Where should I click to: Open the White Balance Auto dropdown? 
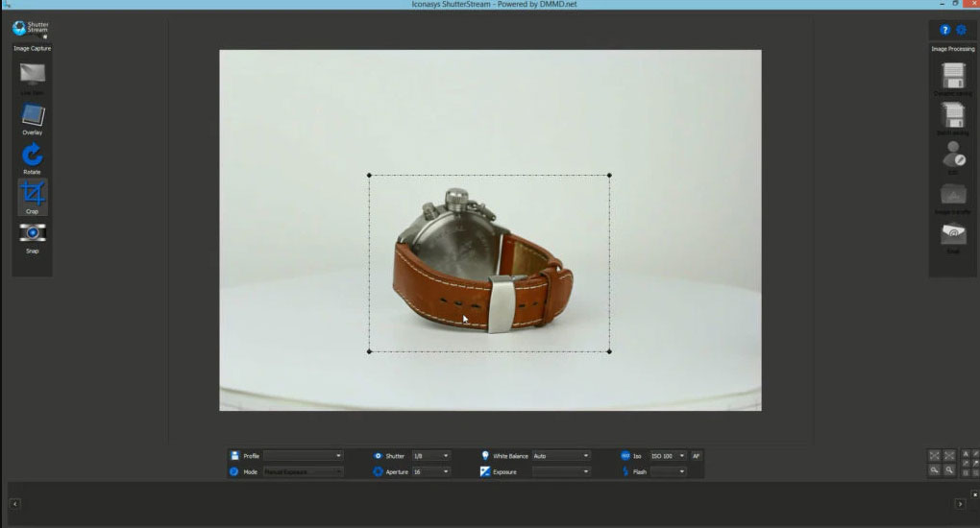pyautogui.click(x=561, y=455)
